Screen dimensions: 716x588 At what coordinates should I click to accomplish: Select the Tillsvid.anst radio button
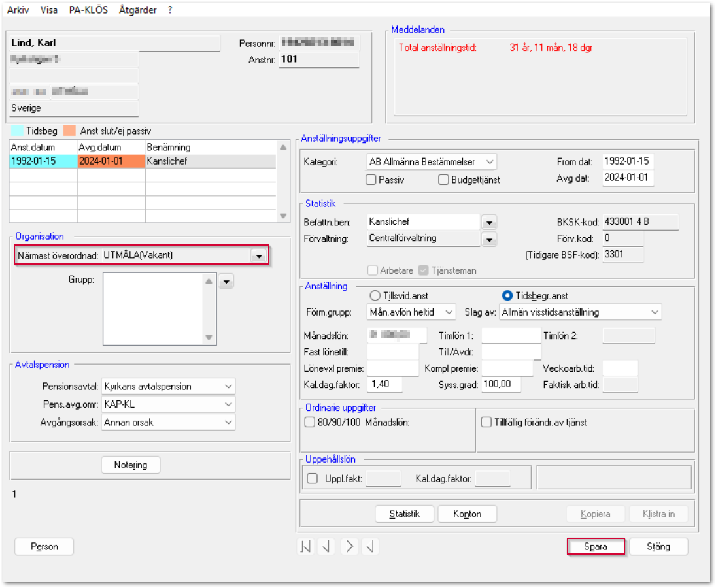[375, 295]
